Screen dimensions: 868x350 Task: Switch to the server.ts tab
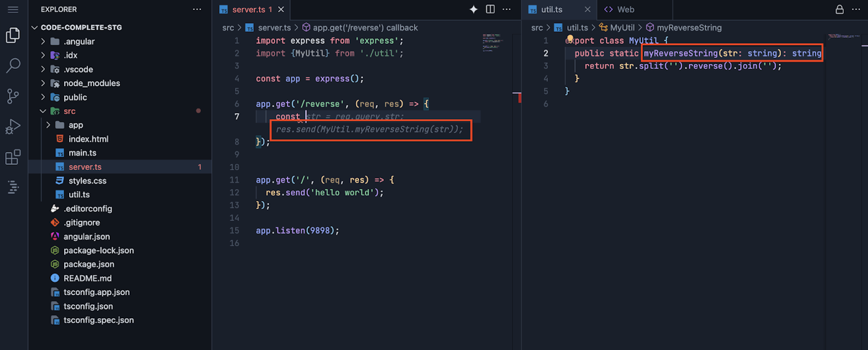pos(251,10)
